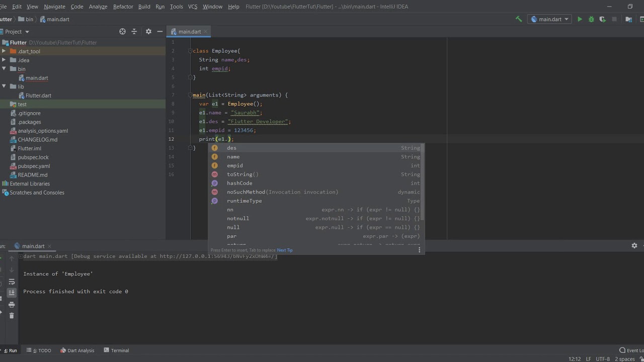Image resolution: width=644 pixels, height=362 pixels.
Task: Open the Build menu
Action: coord(144,7)
